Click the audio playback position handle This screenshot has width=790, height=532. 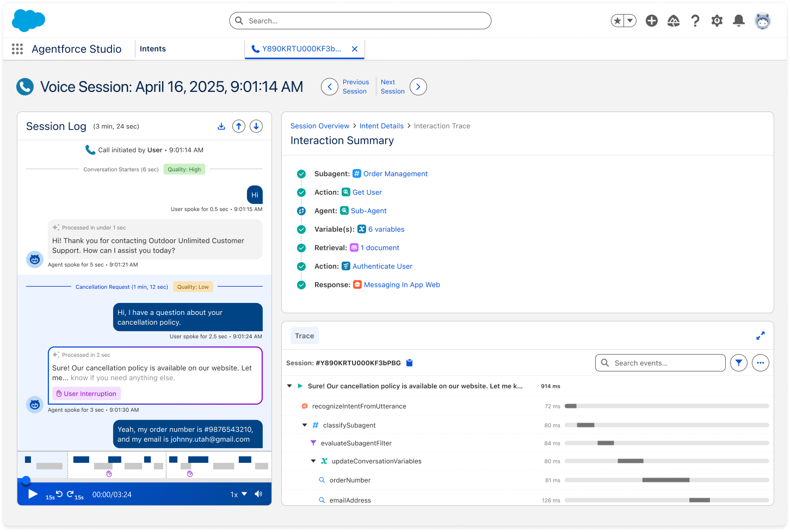(x=26, y=480)
